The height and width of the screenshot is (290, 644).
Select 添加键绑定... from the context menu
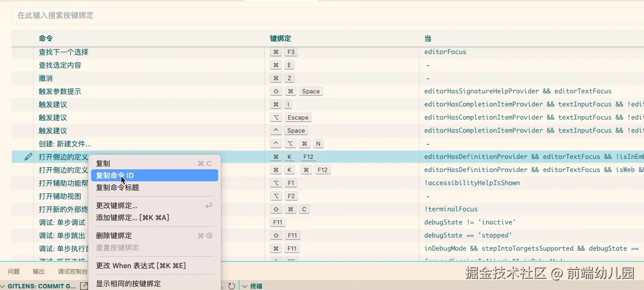(154, 217)
